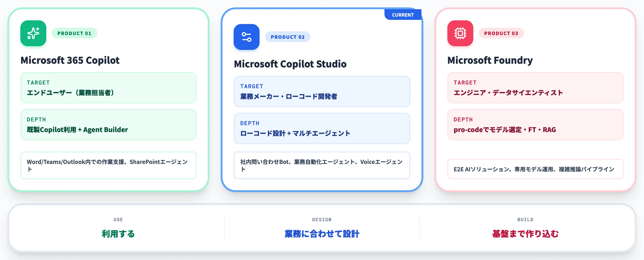Viewport: 644px width, 260px height.
Task: Click the PRODUCT 01 badge
Action: tap(74, 33)
